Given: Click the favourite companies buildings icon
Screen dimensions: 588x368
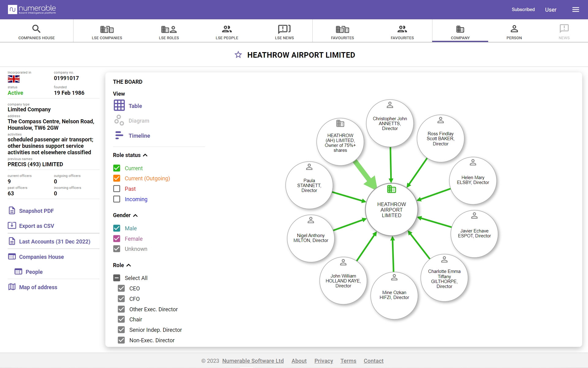Looking at the screenshot, I should (342, 29).
